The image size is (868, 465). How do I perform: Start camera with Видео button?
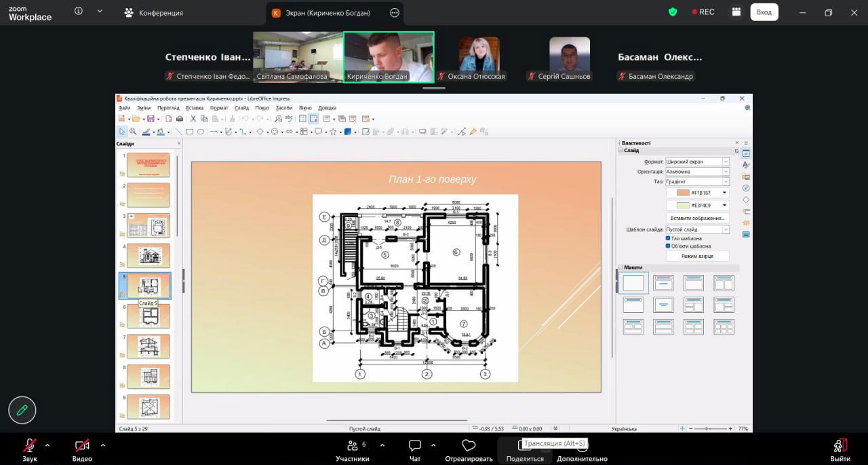(x=82, y=450)
